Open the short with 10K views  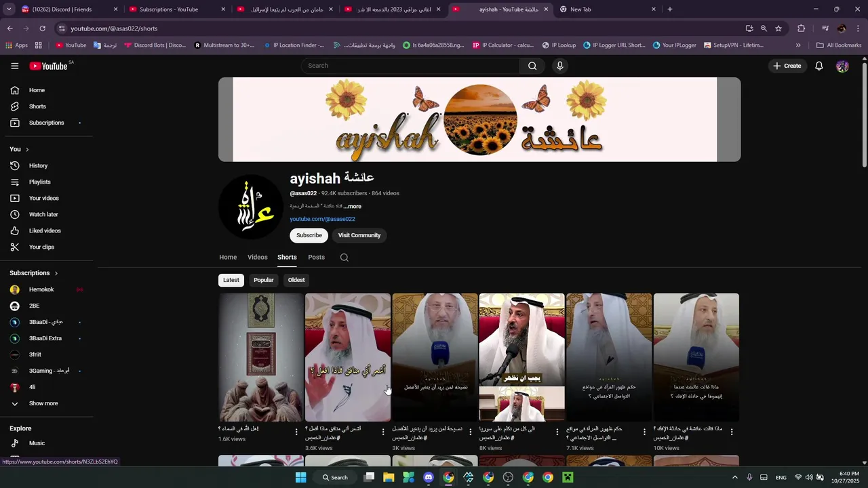696,357
